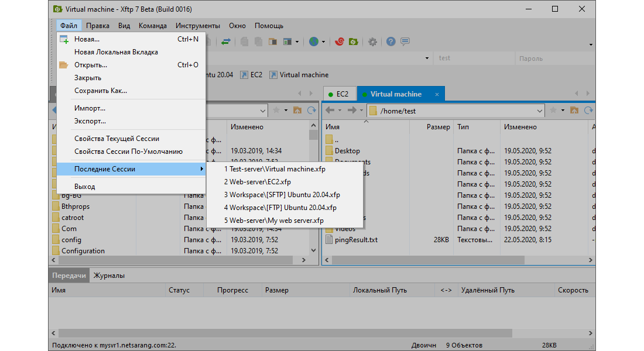Screen dimensions: 644x351
Task: Launch Xshell via the red swirl icon
Action: coord(339,42)
